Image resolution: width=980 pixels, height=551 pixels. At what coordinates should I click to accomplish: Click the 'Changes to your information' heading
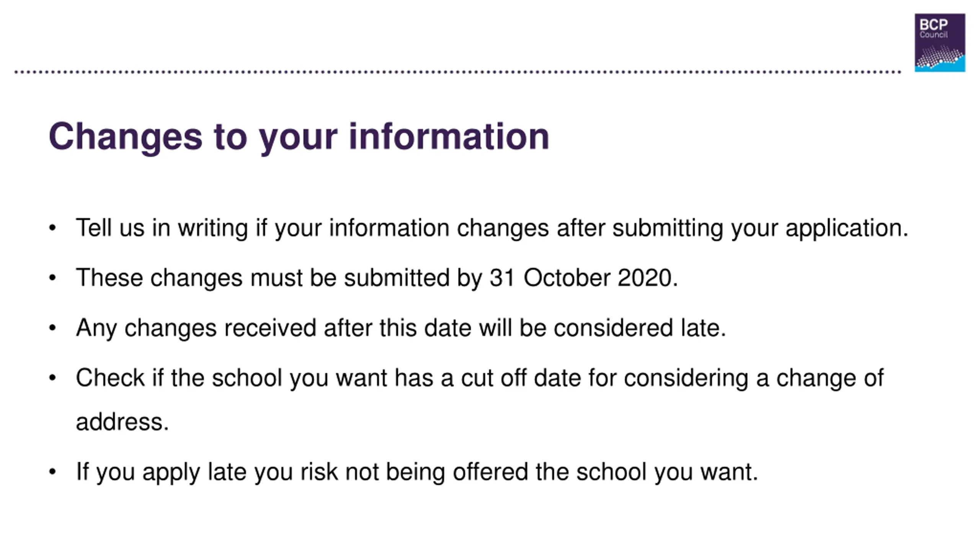coord(299,137)
